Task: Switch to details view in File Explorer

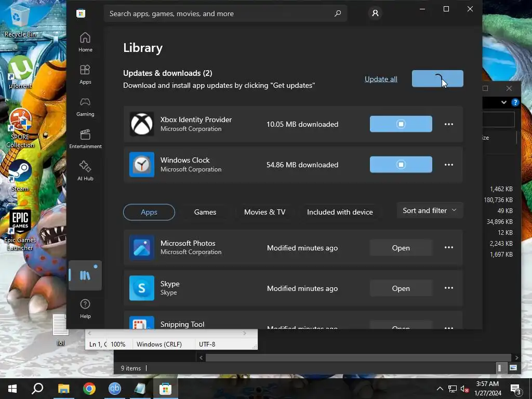Action: 500,368
